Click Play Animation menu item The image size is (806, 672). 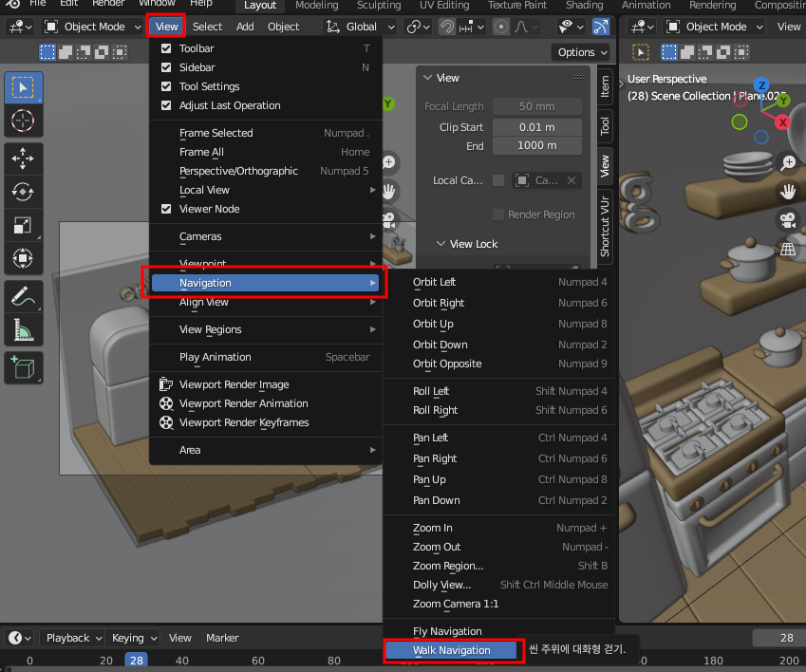point(266,357)
